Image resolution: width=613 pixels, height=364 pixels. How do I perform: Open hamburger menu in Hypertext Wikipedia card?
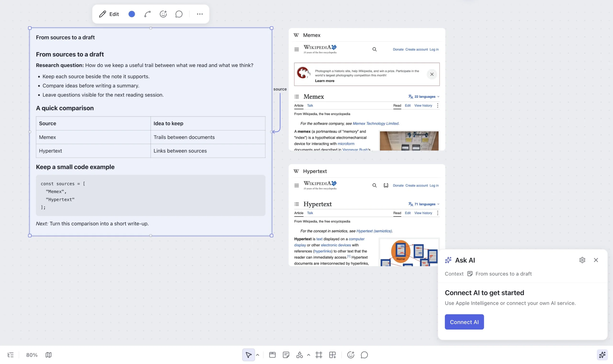296,185
